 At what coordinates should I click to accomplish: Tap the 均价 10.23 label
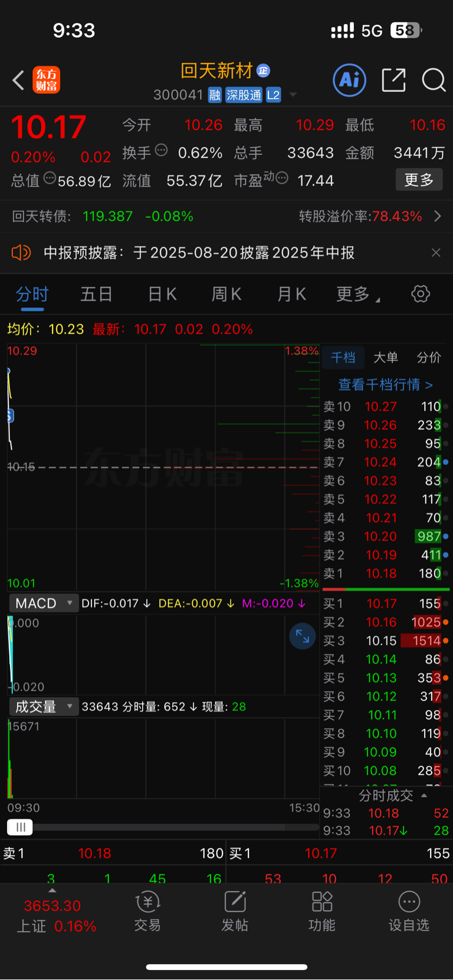(45, 329)
